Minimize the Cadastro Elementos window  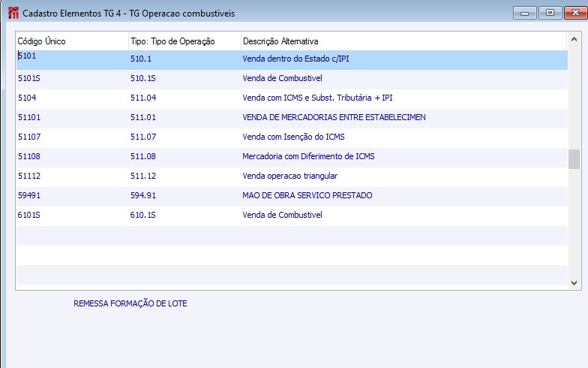pyautogui.click(x=525, y=14)
